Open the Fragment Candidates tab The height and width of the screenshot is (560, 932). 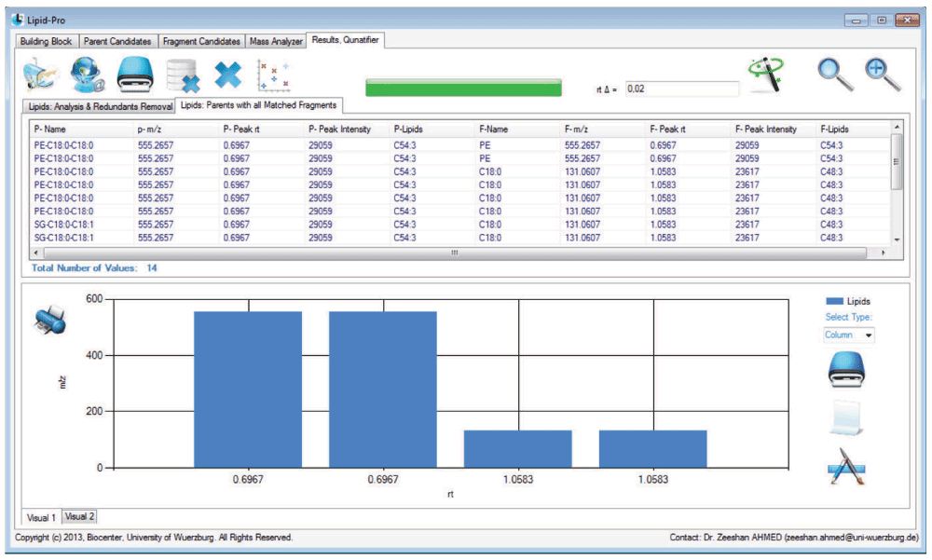pyautogui.click(x=201, y=41)
